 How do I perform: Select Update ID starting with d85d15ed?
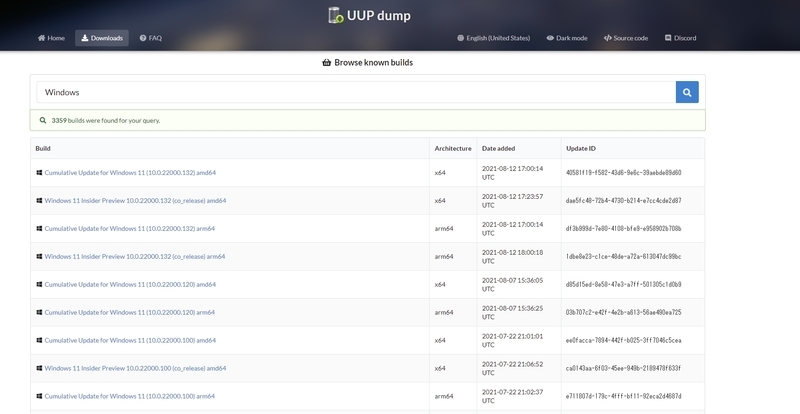point(623,284)
